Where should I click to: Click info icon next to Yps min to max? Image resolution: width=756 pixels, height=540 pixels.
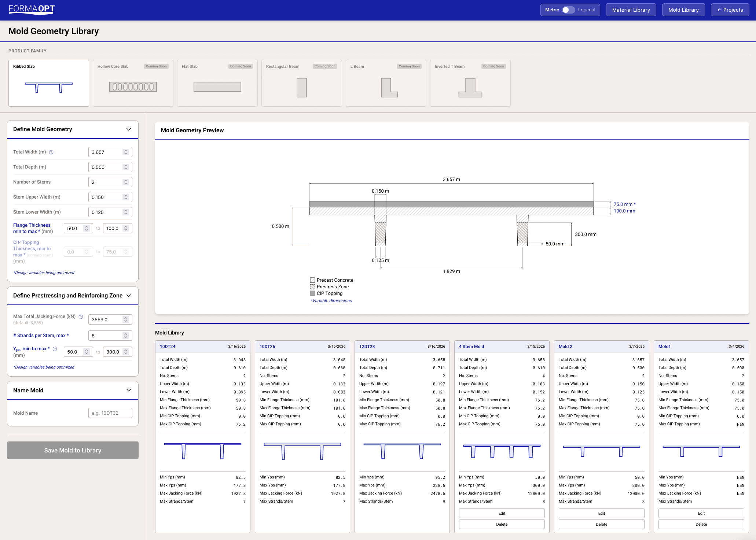click(x=55, y=349)
